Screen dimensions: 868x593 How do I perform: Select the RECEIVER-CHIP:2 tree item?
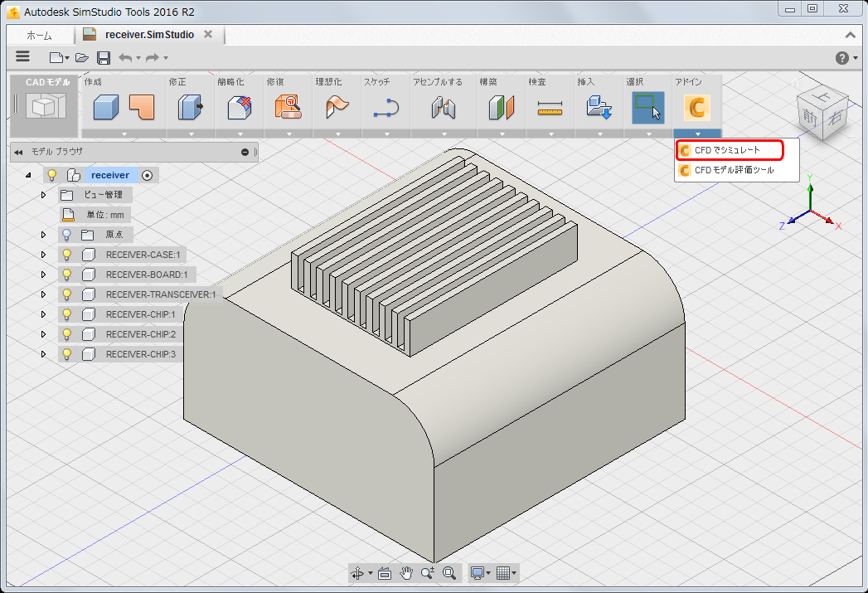[141, 334]
